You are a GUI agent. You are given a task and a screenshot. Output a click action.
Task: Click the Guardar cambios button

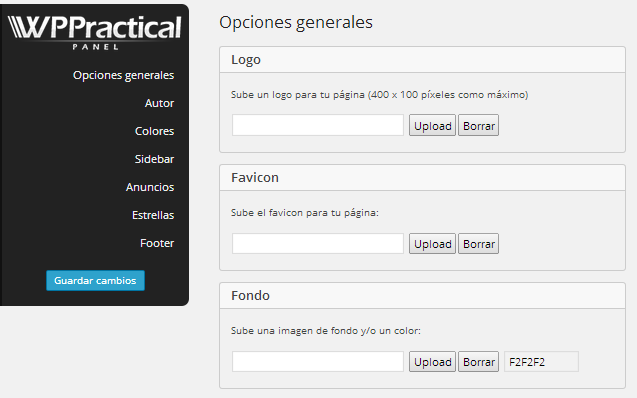click(95, 281)
